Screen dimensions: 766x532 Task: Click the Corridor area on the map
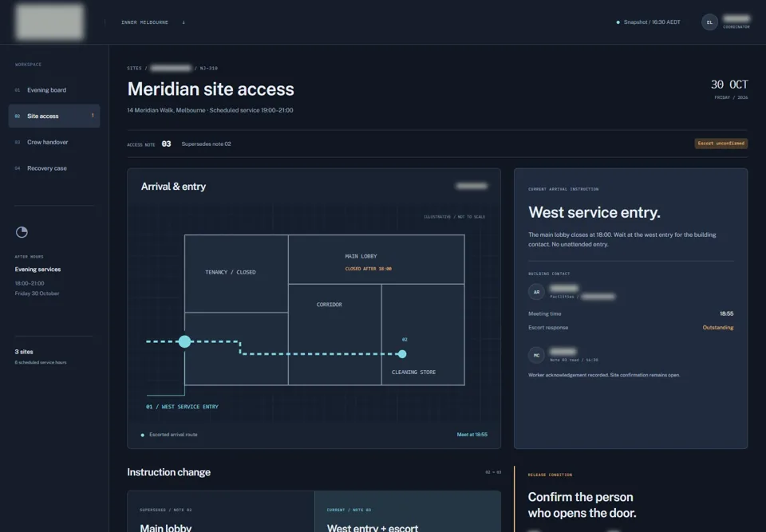(x=334, y=334)
